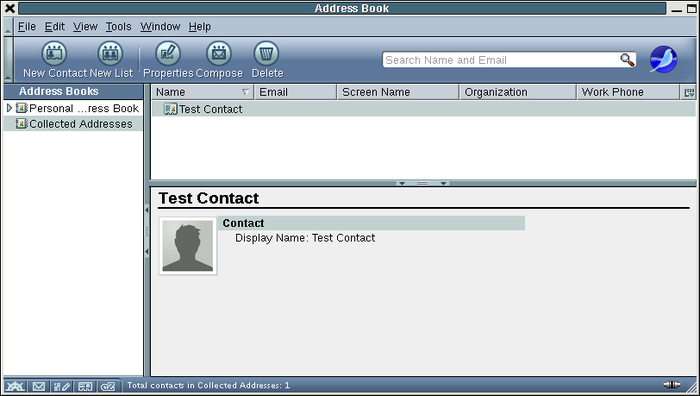Screen dimensions: 700x396
Task: Sort by Work Phone column header
Action: pos(628,92)
